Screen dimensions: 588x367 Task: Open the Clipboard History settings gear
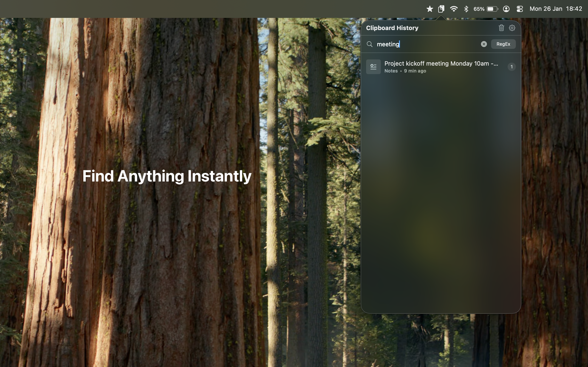[x=512, y=28]
